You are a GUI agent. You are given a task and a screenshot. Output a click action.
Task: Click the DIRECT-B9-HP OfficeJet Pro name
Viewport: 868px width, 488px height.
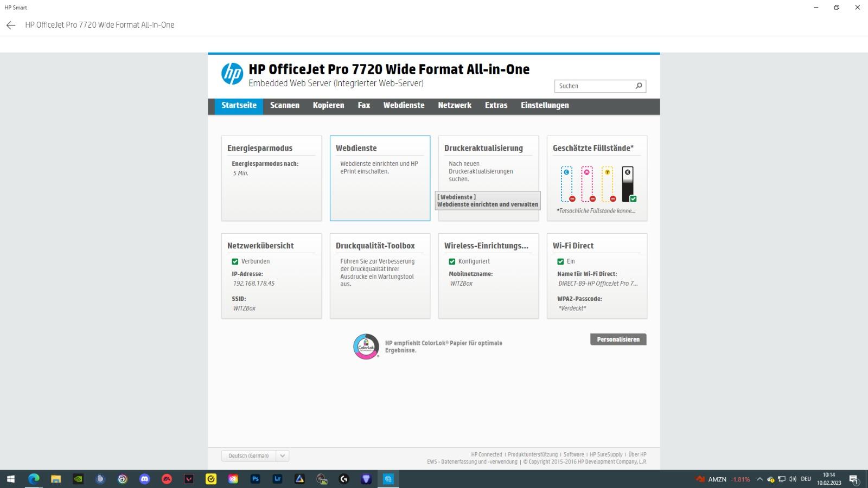pyautogui.click(x=598, y=284)
